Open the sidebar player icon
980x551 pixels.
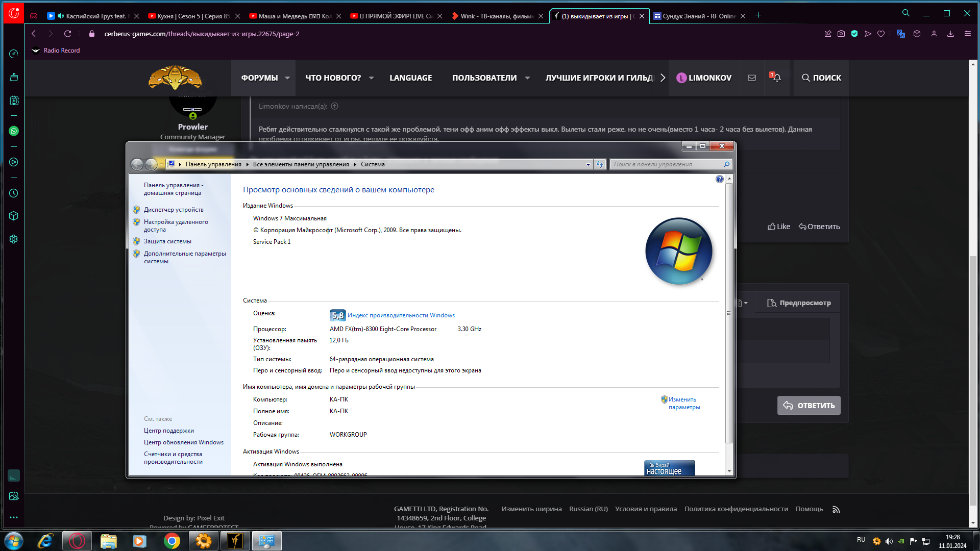click(x=14, y=162)
